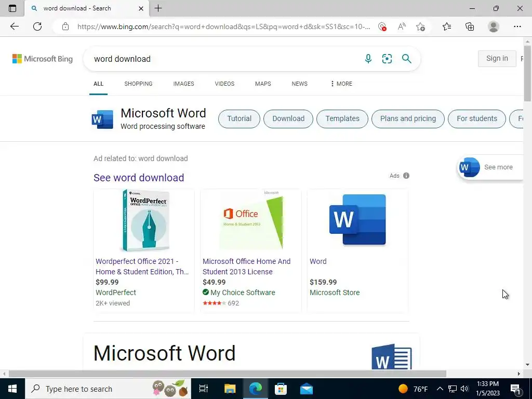This screenshot has width=532, height=399.
Task: Open the Collections panel
Action: pos(470,26)
